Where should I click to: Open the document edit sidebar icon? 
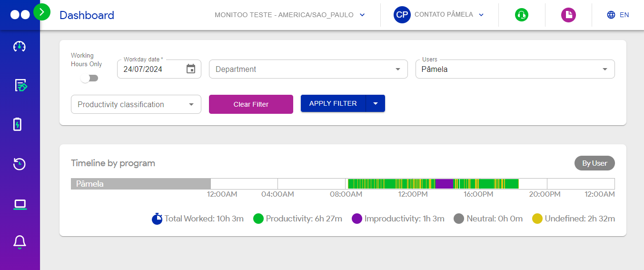tap(20, 85)
